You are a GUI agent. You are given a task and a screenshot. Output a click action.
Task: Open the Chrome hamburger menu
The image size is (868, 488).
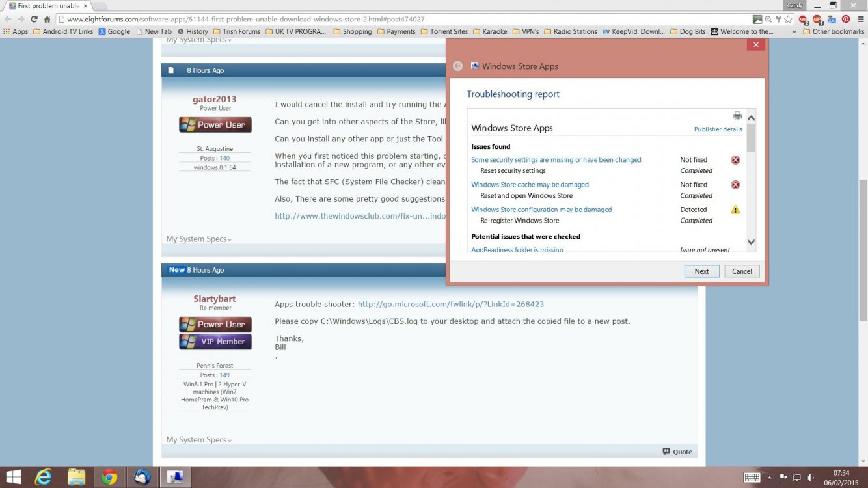tap(860, 20)
